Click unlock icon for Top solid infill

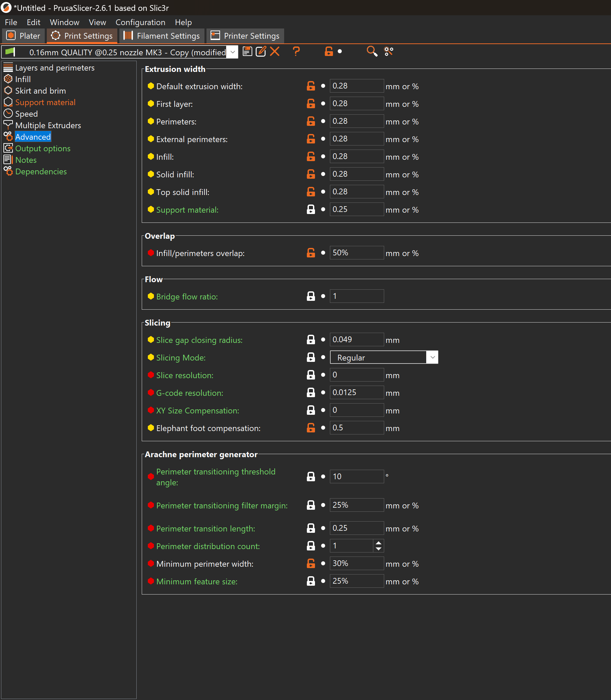coord(311,192)
